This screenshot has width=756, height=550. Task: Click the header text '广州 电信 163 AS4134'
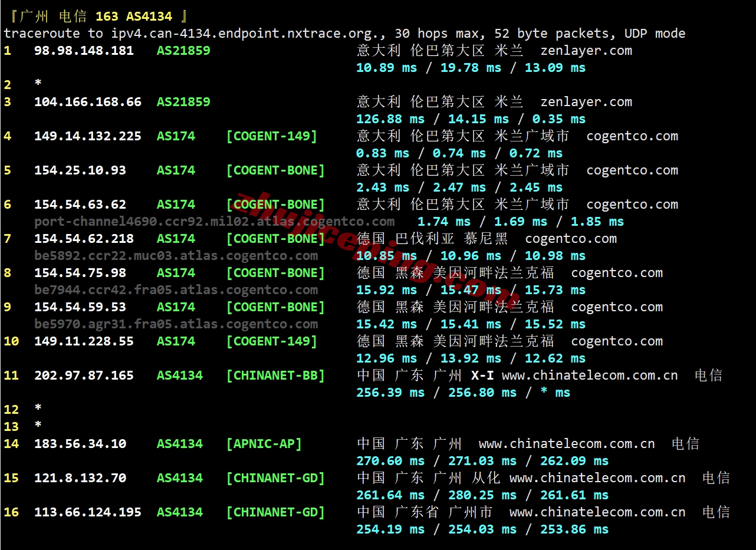96,17
